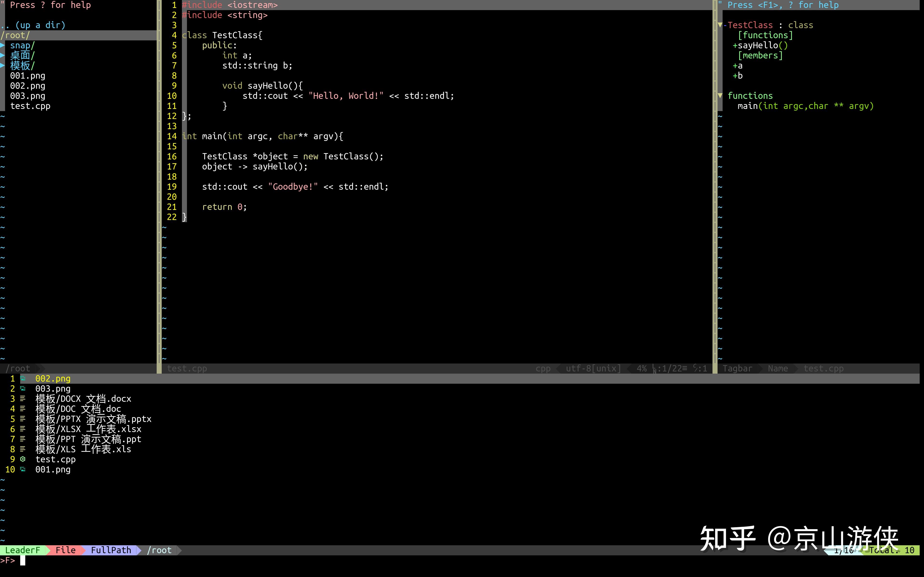This screenshot has height=577, width=924.
Task: Click the Tagbar label in the right statusline
Action: (x=737, y=368)
